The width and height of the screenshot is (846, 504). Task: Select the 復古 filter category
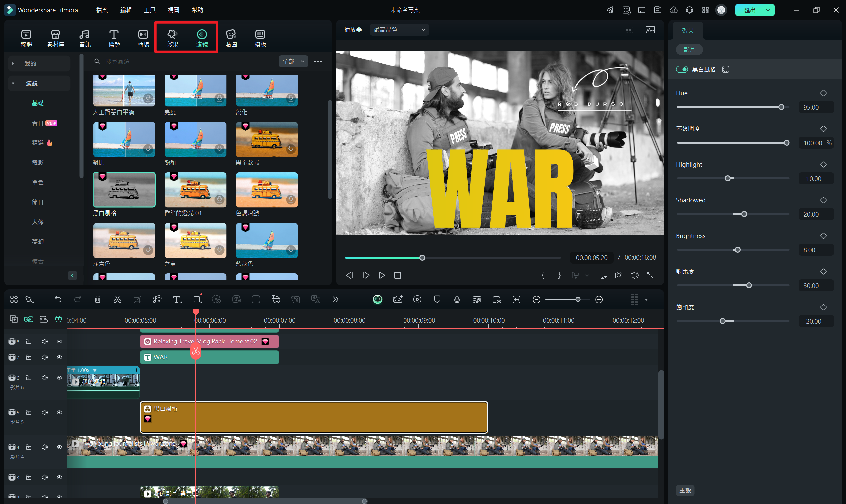pos(38,262)
